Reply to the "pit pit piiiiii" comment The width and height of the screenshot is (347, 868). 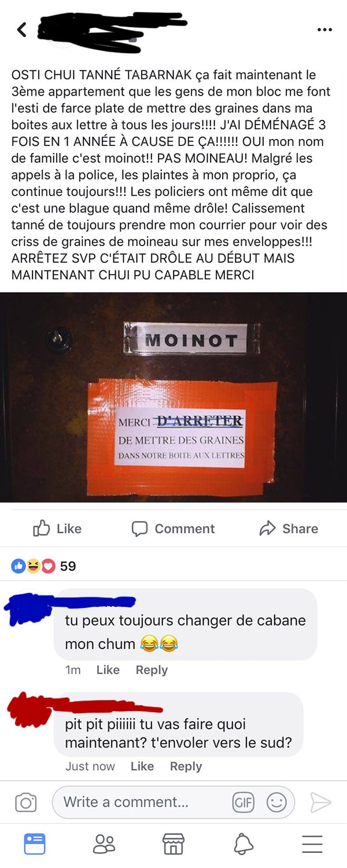tap(186, 766)
